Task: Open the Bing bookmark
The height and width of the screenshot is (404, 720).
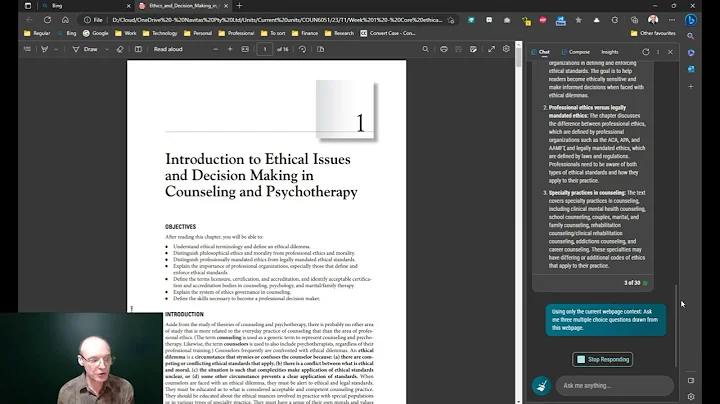Action: point(67,33)
